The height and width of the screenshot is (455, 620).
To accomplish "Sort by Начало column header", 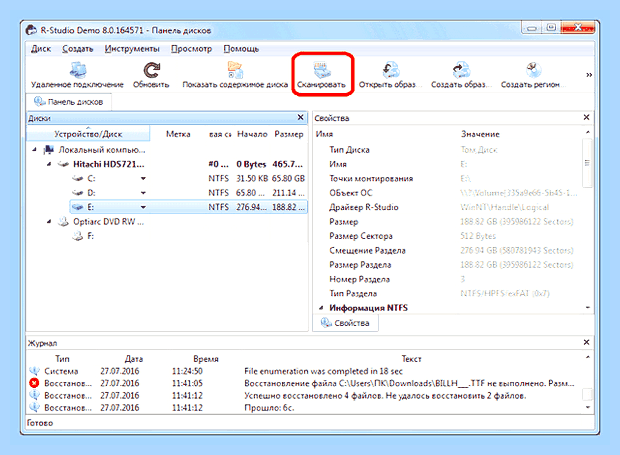I will coord(252,134).
